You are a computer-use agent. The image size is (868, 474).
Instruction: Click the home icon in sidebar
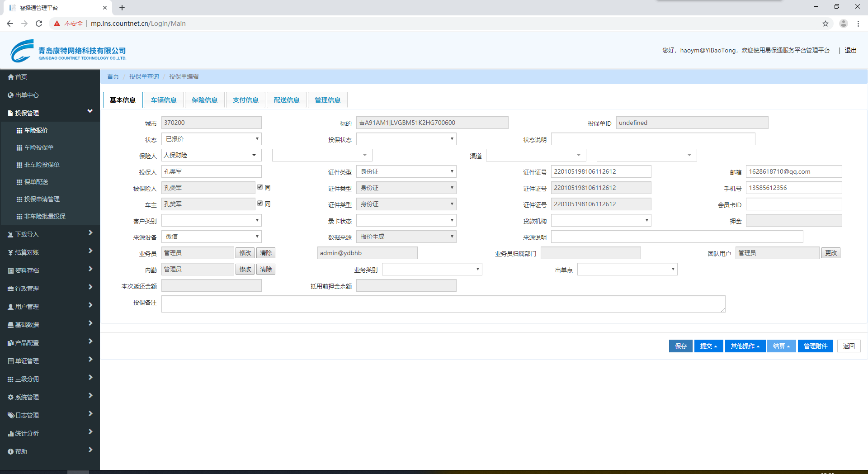(11, 77)
